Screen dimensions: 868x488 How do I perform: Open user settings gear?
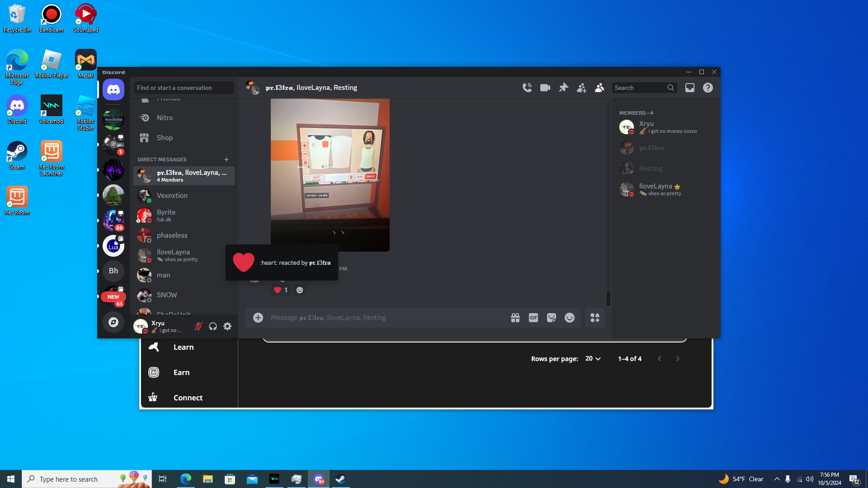pyautogui.click(x=227, y=326)
